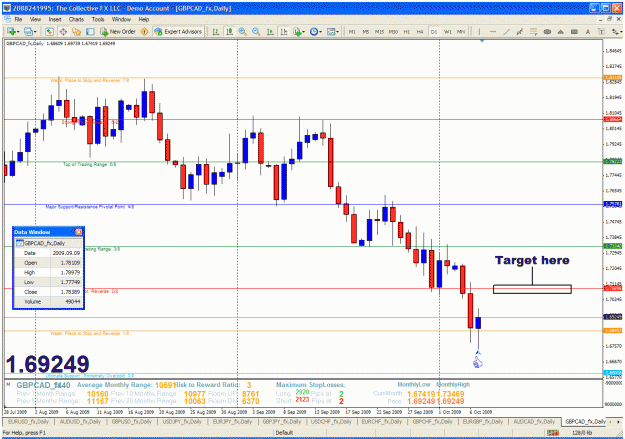This screenshot has width=625, height=439.
Task: Switch to the GBPJPY_fx,Daily chart tab
Action: coord(283,421)
